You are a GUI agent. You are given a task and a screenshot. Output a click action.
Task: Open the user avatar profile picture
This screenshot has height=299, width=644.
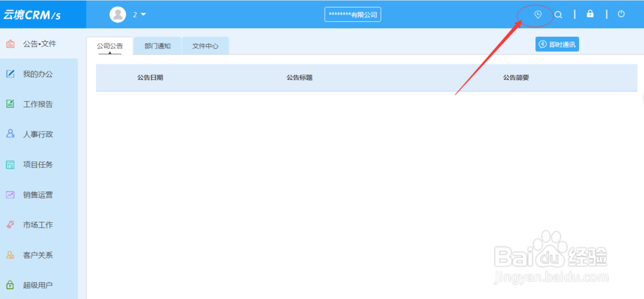pos(117,15)
